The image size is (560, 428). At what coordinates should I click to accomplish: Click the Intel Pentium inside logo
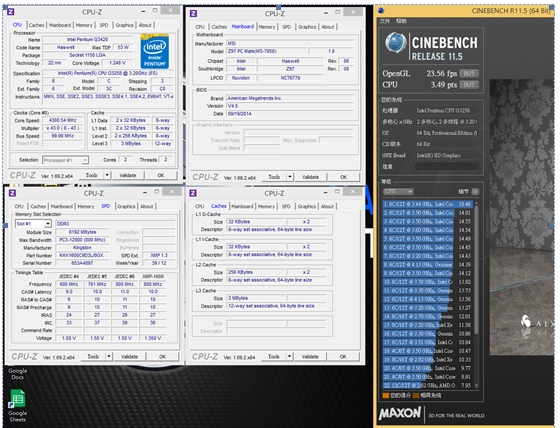coord(154,51)
